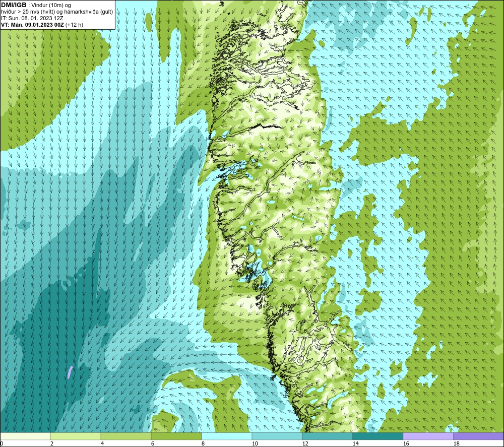Click the 6–8 m/s olive green swatch
The image size is (504, 447).
[x=176, y=436]
